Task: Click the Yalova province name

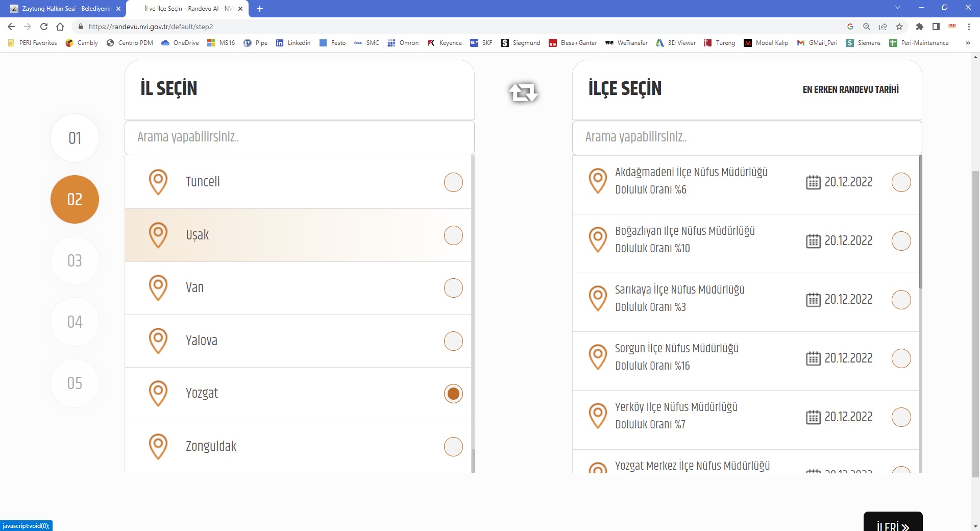Action: 202,341
